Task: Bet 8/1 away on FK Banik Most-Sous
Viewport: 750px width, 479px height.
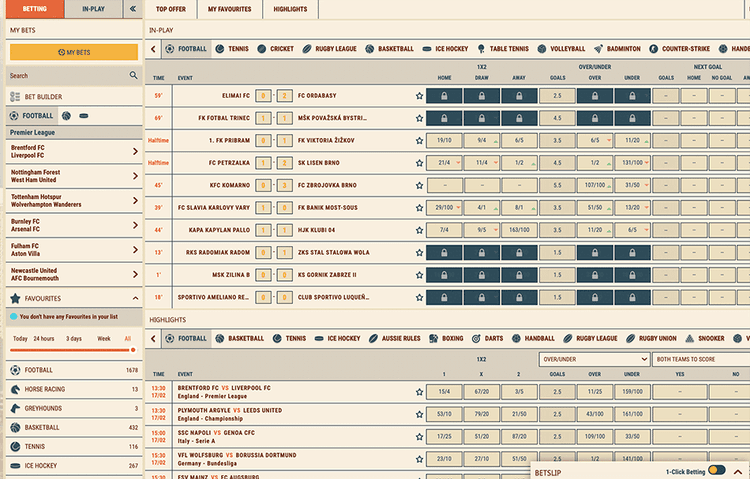Action: (x=519, y=208)
